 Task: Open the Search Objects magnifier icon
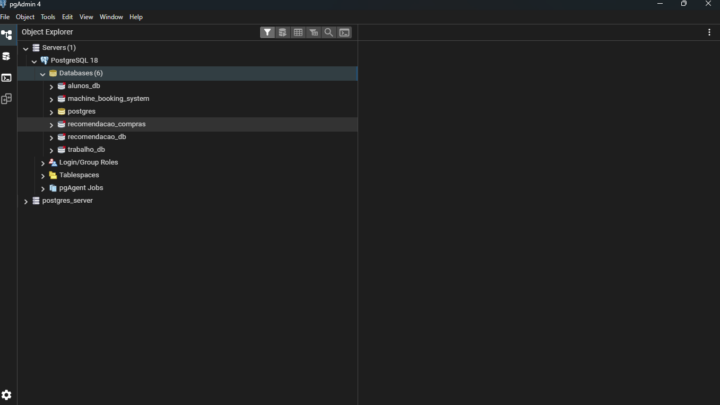[x=328, y=32]
